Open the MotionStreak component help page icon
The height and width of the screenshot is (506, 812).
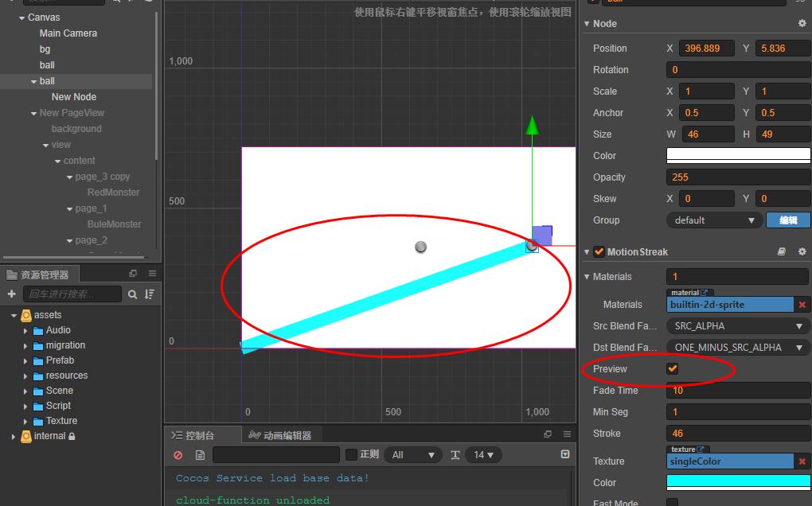tap(781, 250)
